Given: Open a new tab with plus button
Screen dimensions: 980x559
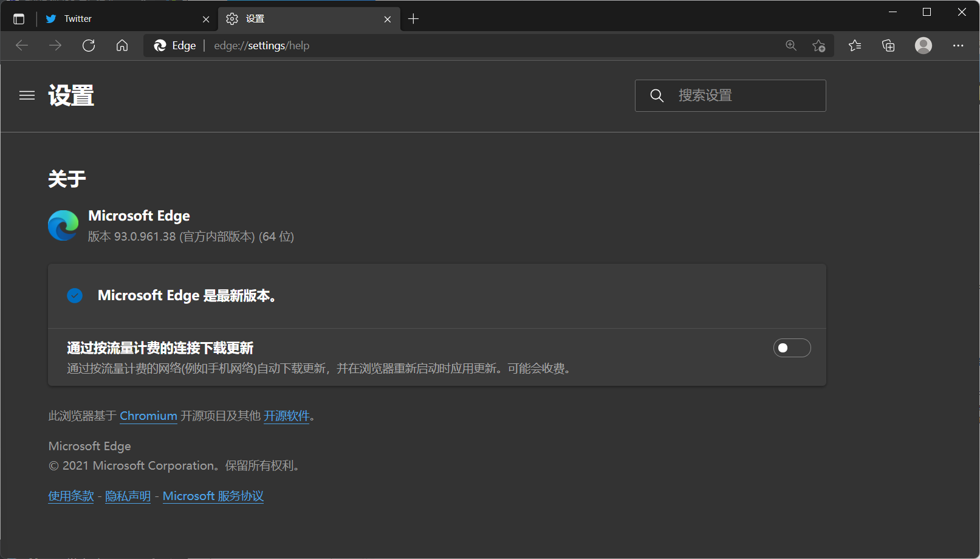Looking at the screenshot, I should click(x=413, y=19).
